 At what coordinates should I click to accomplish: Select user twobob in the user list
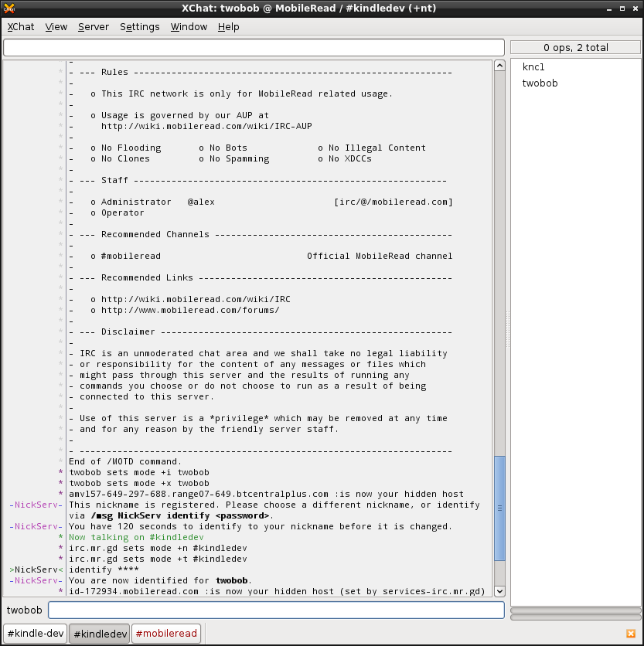point(540,83)
